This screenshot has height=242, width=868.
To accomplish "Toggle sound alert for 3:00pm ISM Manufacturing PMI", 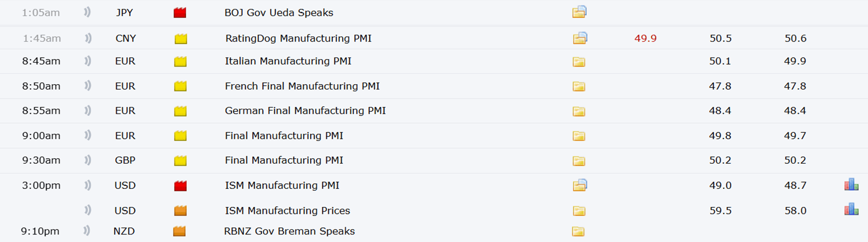I will (88, 185).
